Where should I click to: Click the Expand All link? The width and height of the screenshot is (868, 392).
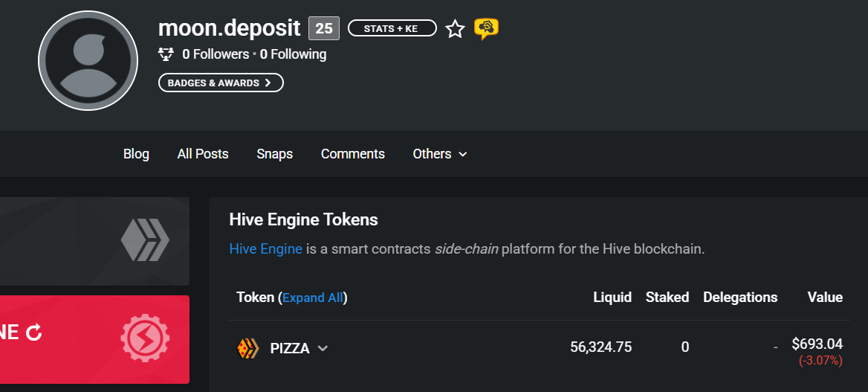pyautogui.click(x=313, y=298)
